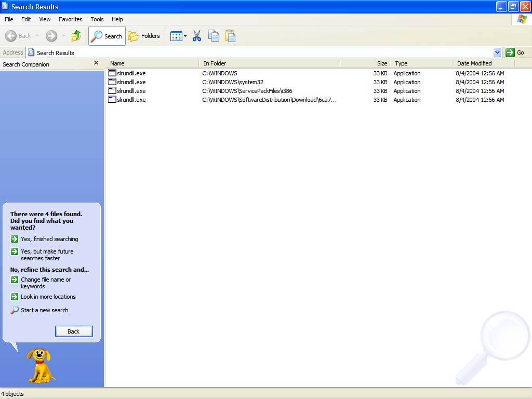The image size is (532, 399).
Task: Close the Search Companion pane
Action: [96, 63]
